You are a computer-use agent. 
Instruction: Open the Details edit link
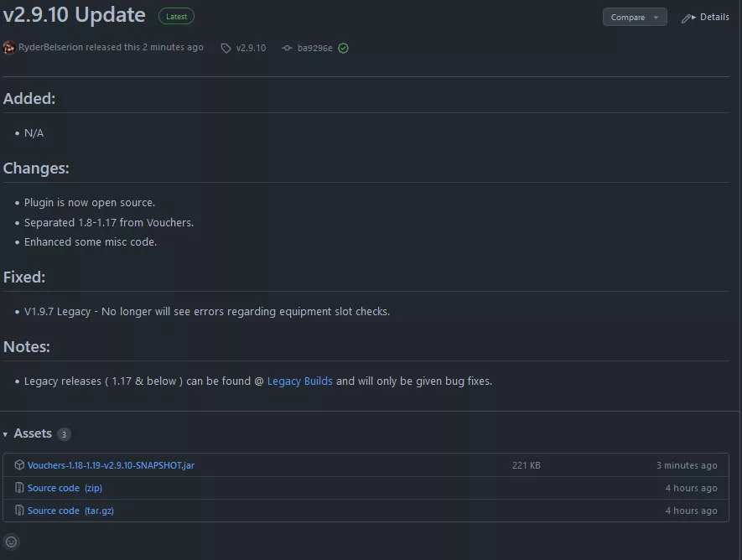point(705,18)
